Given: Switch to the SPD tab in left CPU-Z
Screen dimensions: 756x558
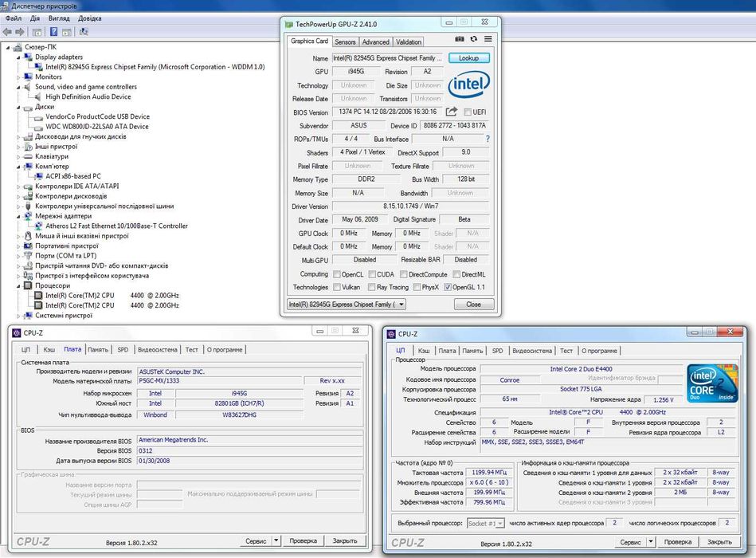Looking at the screenshot, I should 123,350.
